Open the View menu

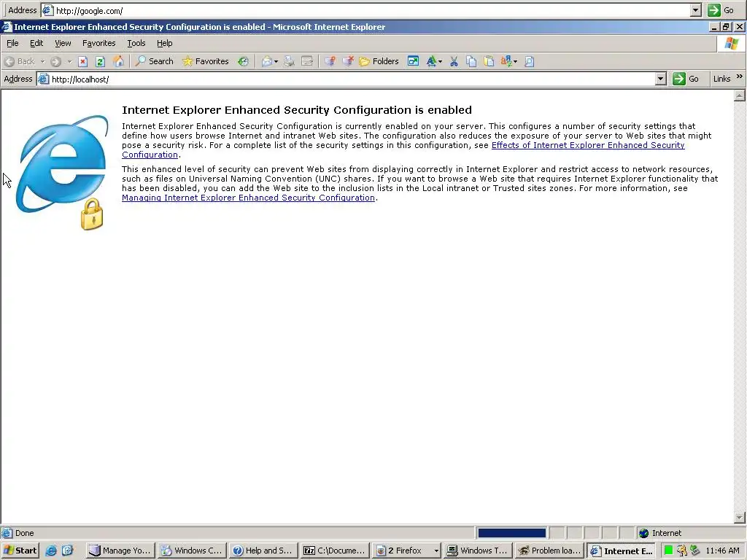coord(63,43)
